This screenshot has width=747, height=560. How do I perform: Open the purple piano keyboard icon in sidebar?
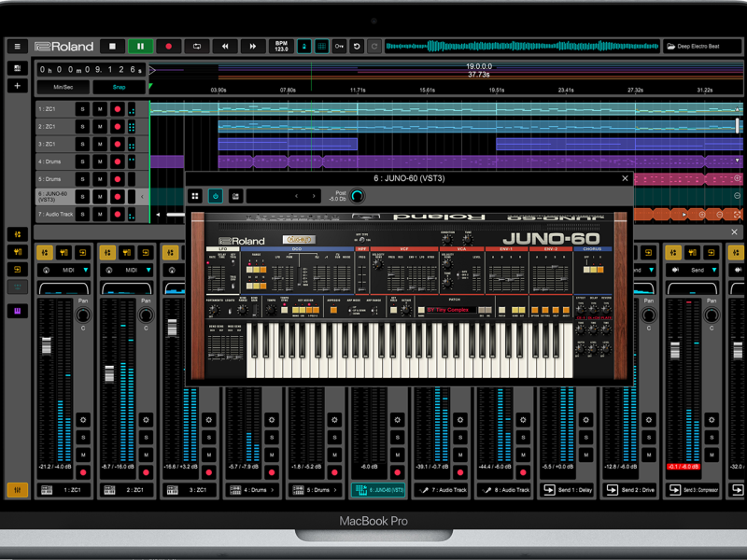point(17,311)
